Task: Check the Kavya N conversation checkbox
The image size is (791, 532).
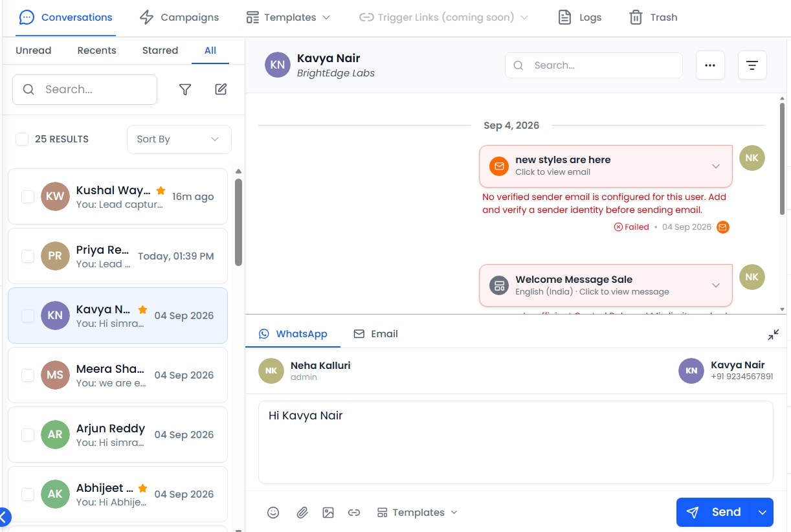Action: click(x=28, y=316)
